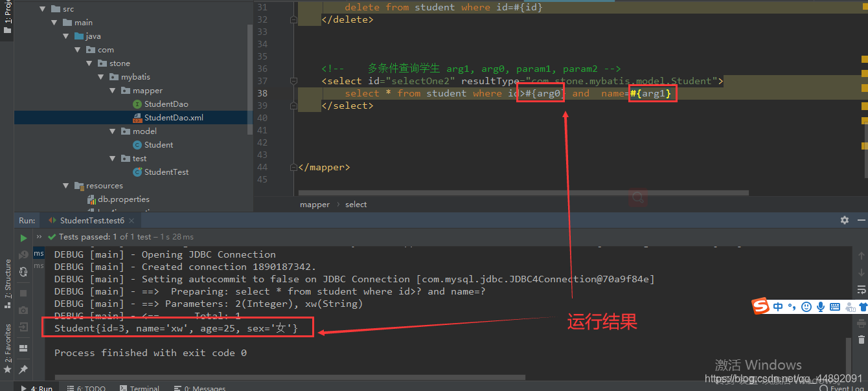Collapse the src folder
Screen dimensions: 868x391
pyautogui.click(x=43, y=9)
